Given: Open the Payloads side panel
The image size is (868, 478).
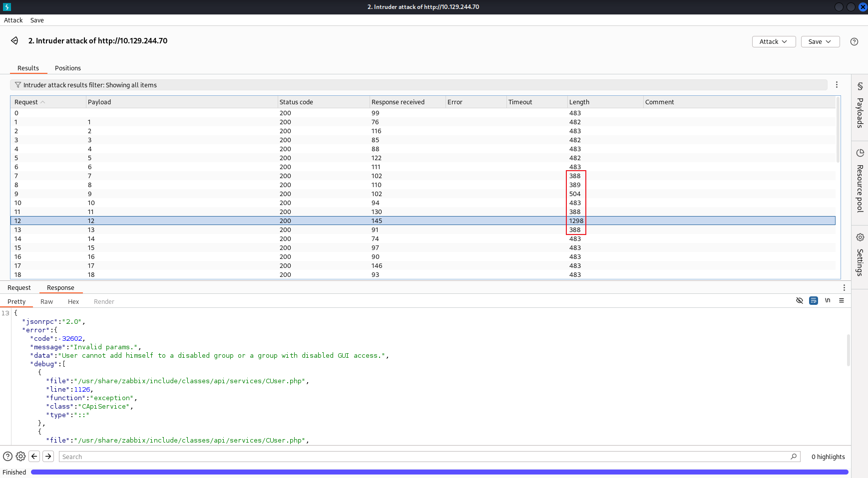Looking at the screenshot, I should coord(860,105).
